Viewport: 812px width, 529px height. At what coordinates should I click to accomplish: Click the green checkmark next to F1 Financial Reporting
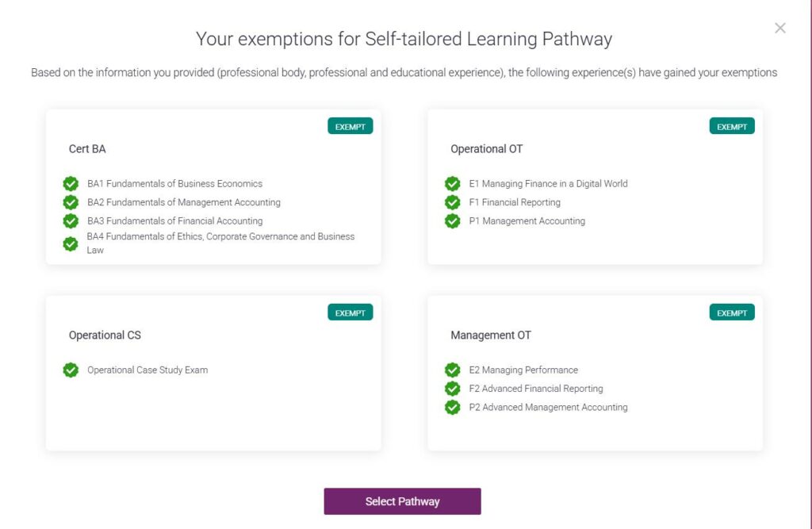pos(453,202)
